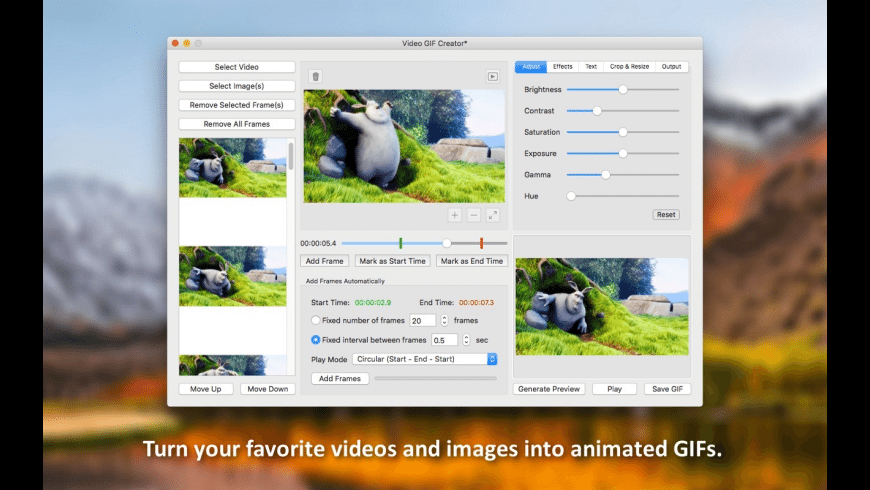Open the Play Mode dropdown
The image size is (870, 490).
(424, 359)
